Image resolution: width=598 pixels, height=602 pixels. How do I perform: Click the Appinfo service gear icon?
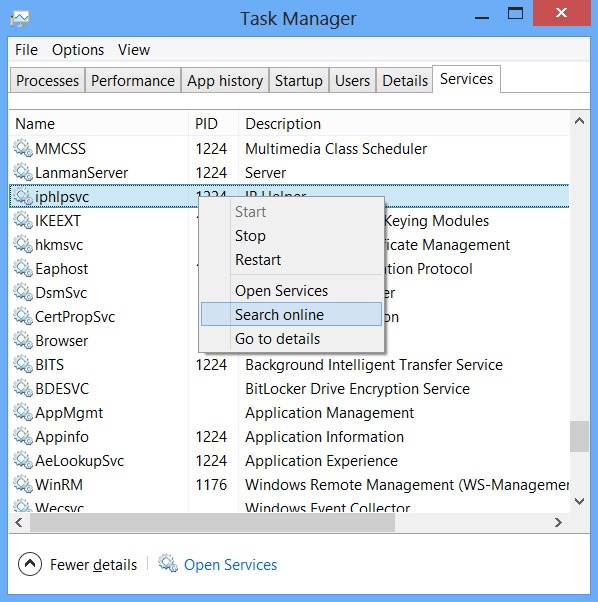click(x=23, y=437)
